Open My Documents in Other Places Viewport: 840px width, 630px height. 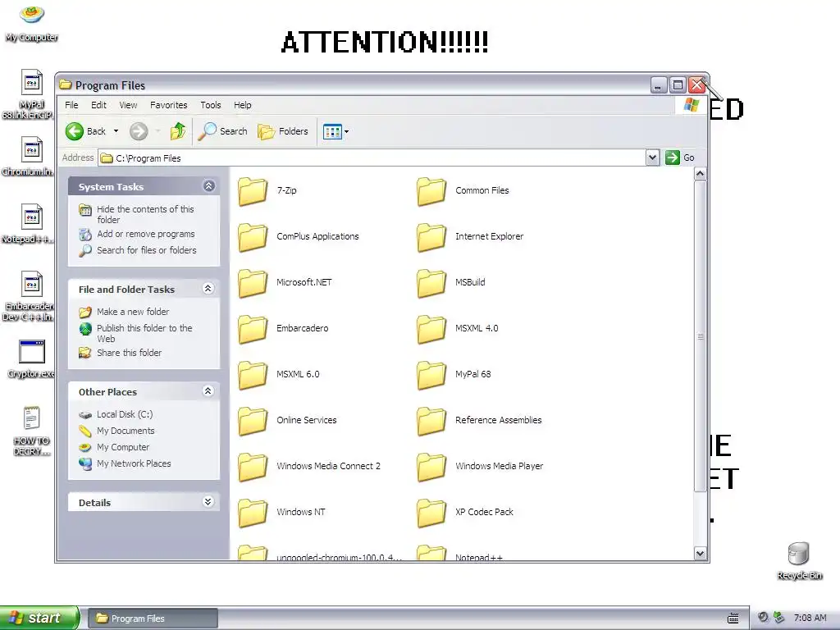click(126, 431)
